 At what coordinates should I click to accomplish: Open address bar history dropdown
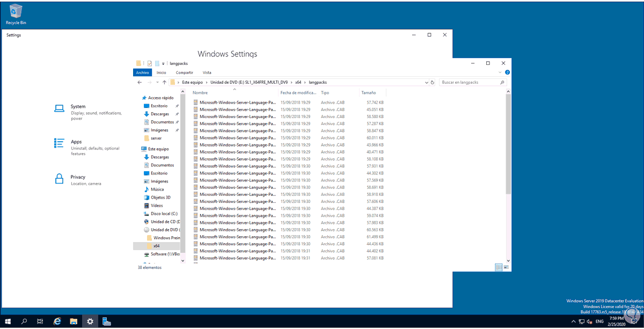pyautogui.click(x=427, y=82)
